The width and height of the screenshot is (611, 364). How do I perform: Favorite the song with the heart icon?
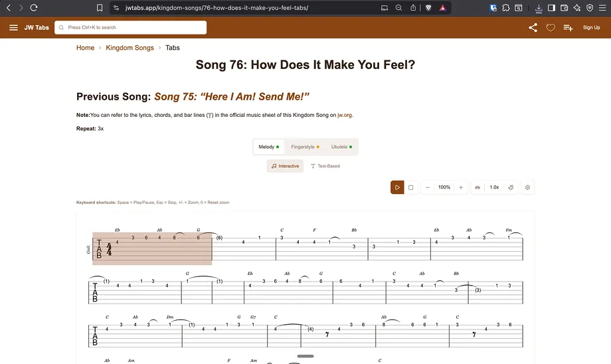(x=550, y=28)
